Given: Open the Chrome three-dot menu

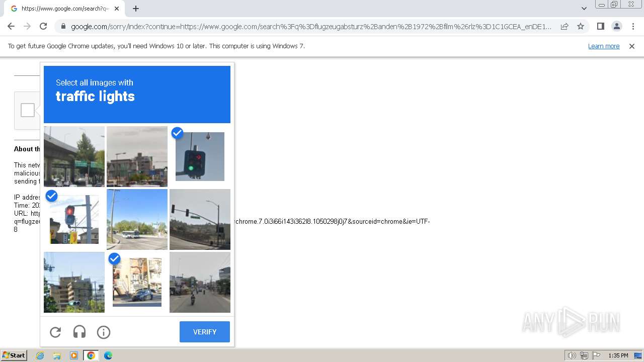Looking at the screenshot, I should (633, 26).
